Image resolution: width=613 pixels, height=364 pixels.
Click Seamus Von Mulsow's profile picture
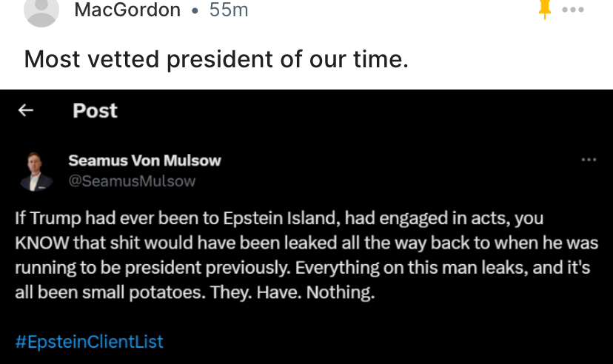coord(36,171)
